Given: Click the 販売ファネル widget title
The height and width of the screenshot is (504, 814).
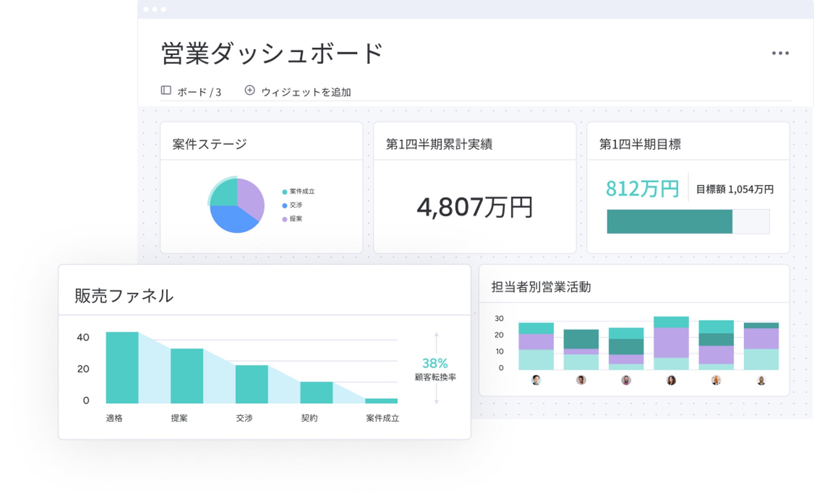Looking at the screenshot, I should (x=124, y=296).
